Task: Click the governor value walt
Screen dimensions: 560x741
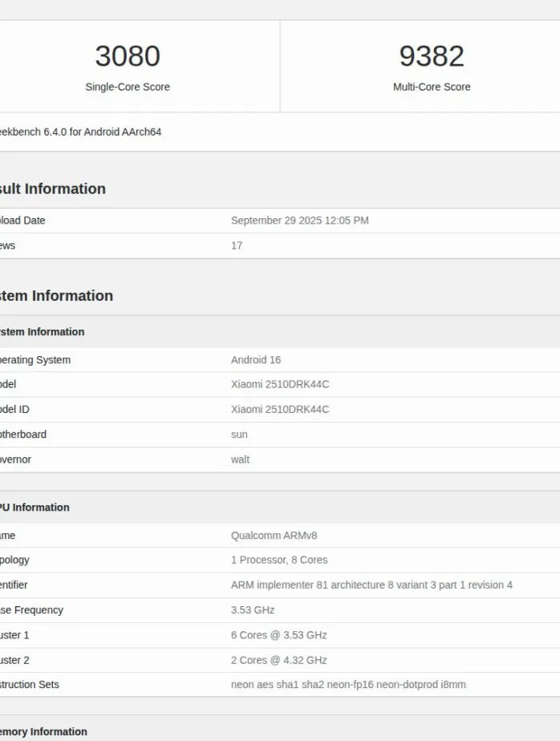Action: [x=240, y=460]
